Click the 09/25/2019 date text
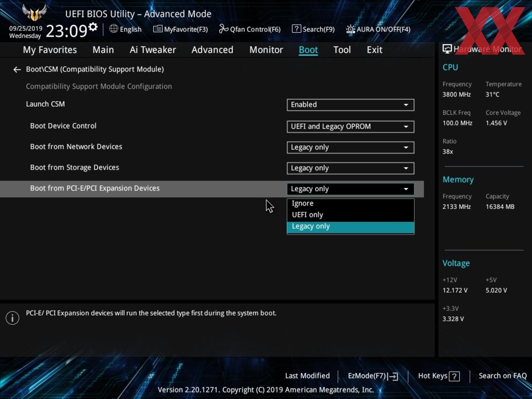This screenshot has height=399, width=532. 26,29
